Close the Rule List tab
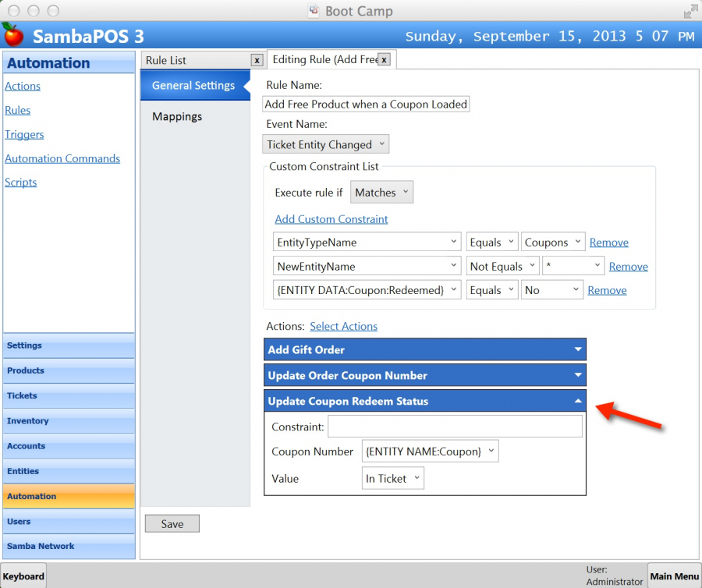 [x=257, y=60]
